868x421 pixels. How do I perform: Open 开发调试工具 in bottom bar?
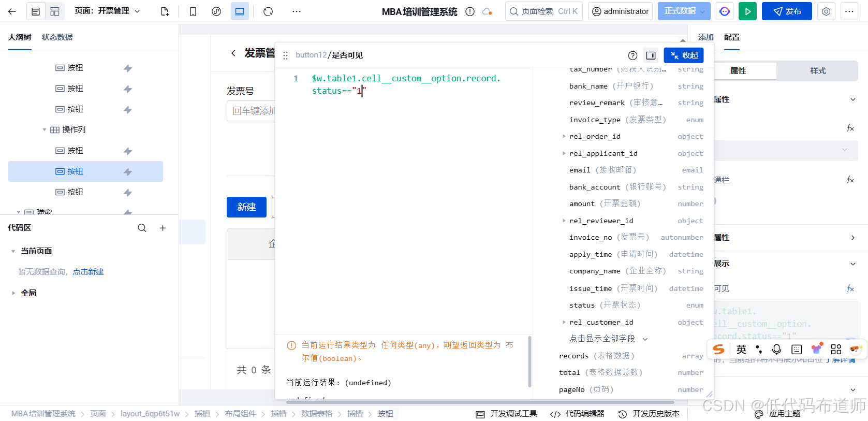pyautogui.click(x=507, y=414)
